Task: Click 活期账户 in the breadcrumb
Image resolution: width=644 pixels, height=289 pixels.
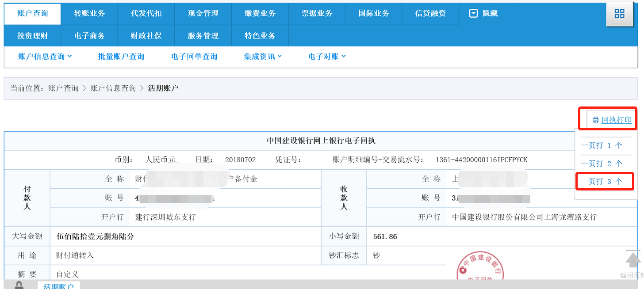Action: point(163,88)
